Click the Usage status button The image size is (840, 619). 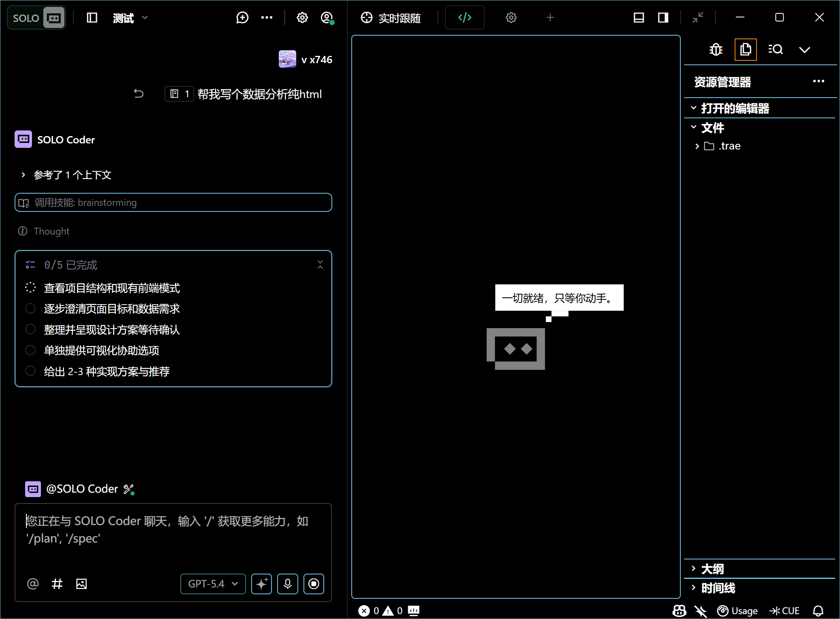[x=737, y=610]
